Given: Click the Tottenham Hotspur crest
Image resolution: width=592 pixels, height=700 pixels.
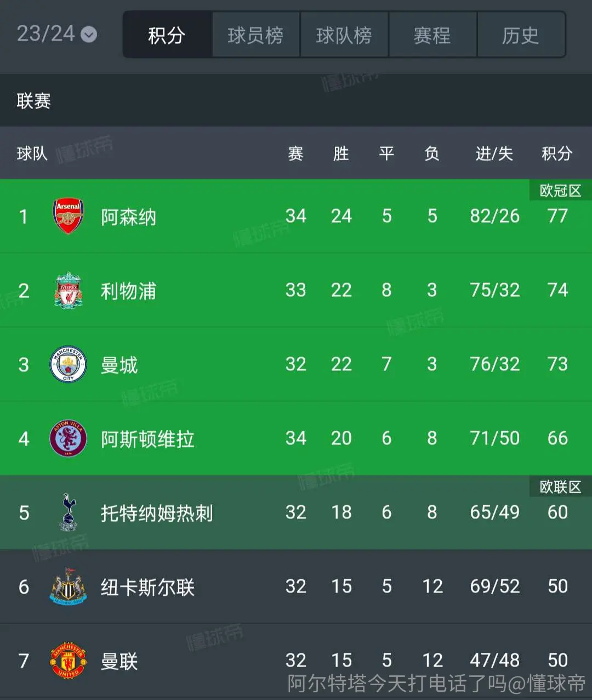Looking at the screenshot, I should 68,512.
